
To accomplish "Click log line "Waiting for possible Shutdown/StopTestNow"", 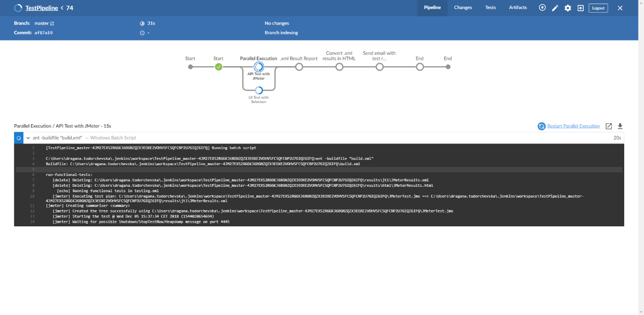I will [x=141, y=221].
